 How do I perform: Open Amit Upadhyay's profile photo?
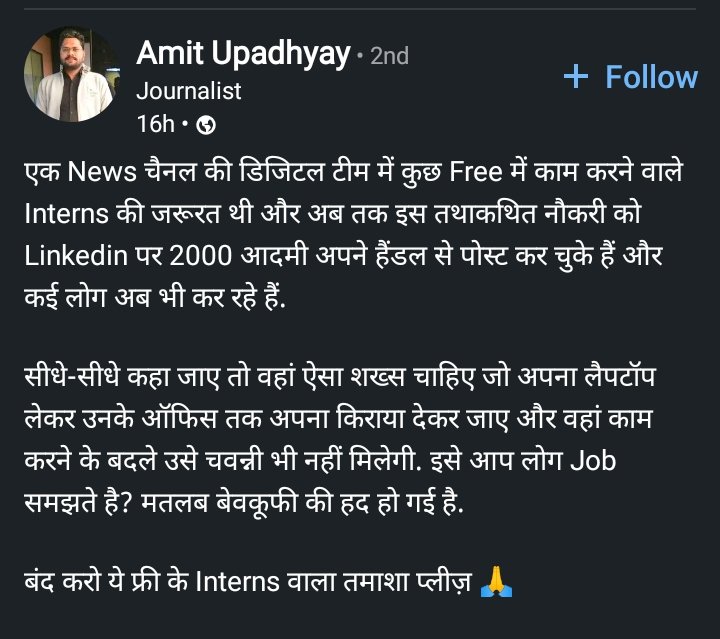coord(72,74)
